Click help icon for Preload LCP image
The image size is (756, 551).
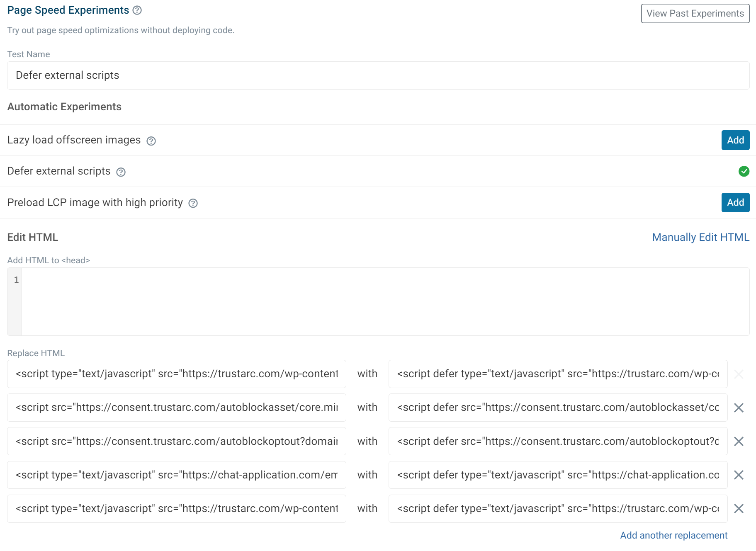click(x=193, y=203)
